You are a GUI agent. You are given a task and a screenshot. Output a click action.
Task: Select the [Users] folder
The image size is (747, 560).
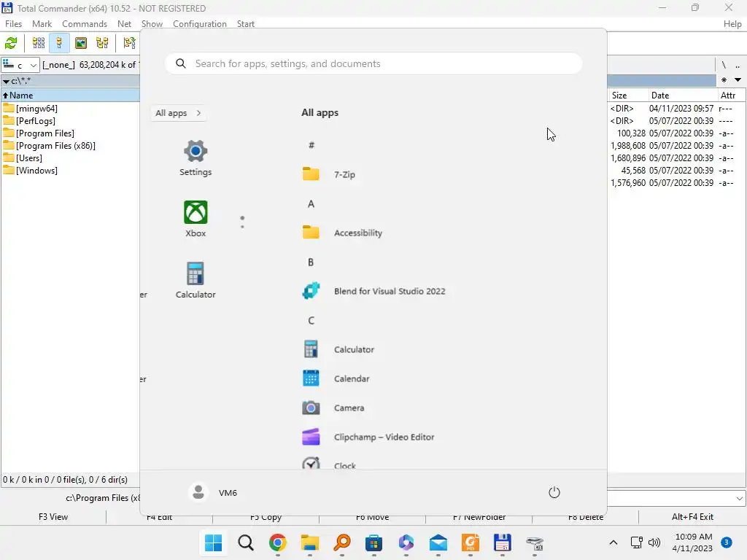[x=29, y=158]
